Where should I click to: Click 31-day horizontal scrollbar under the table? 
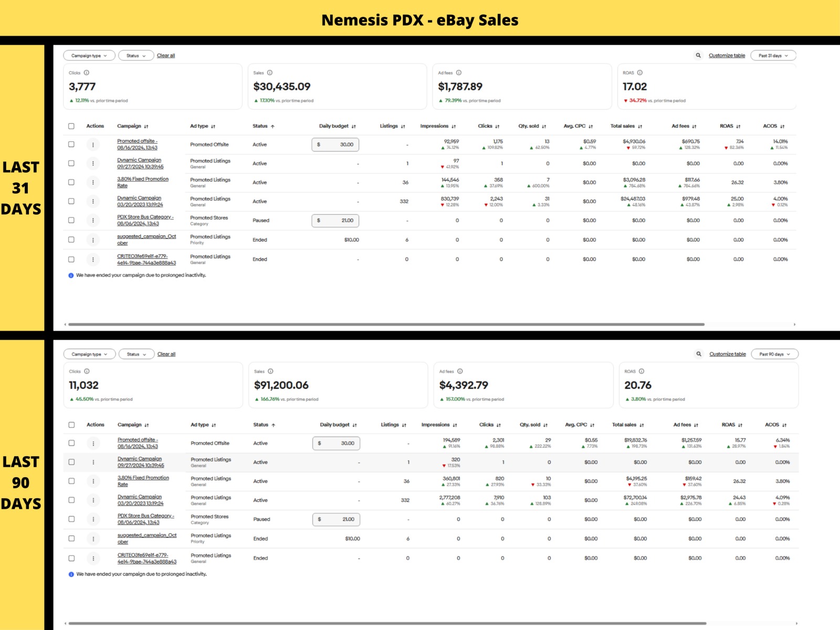386,324
